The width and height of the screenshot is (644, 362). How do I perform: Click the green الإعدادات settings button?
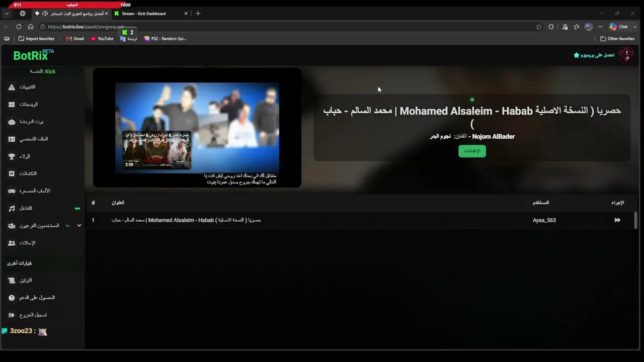coord(472,151)
